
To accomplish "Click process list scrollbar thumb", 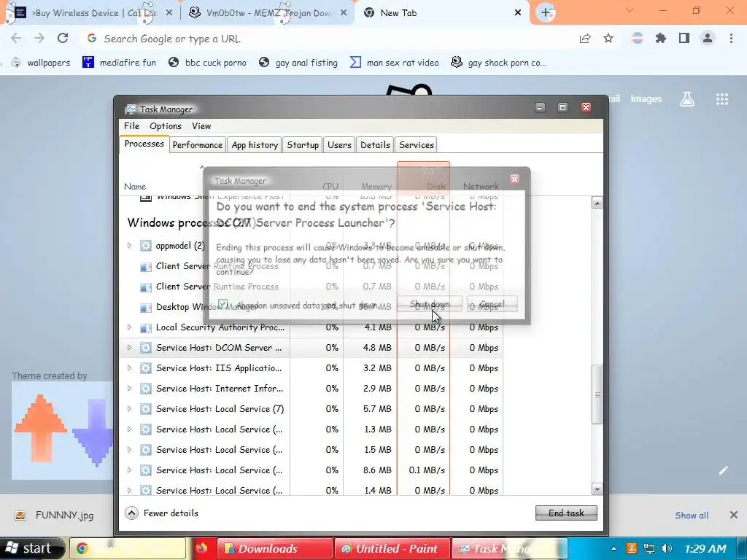I will 597,394.
